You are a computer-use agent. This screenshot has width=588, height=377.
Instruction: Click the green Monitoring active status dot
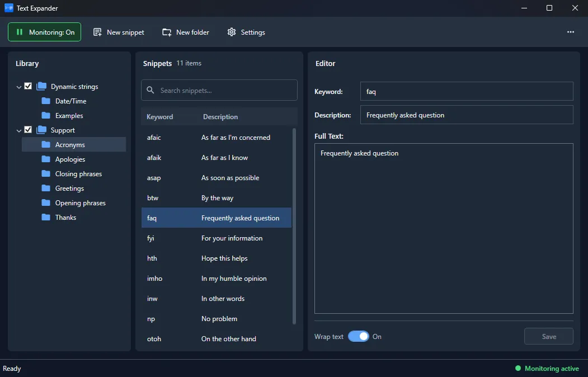[518, 369]
